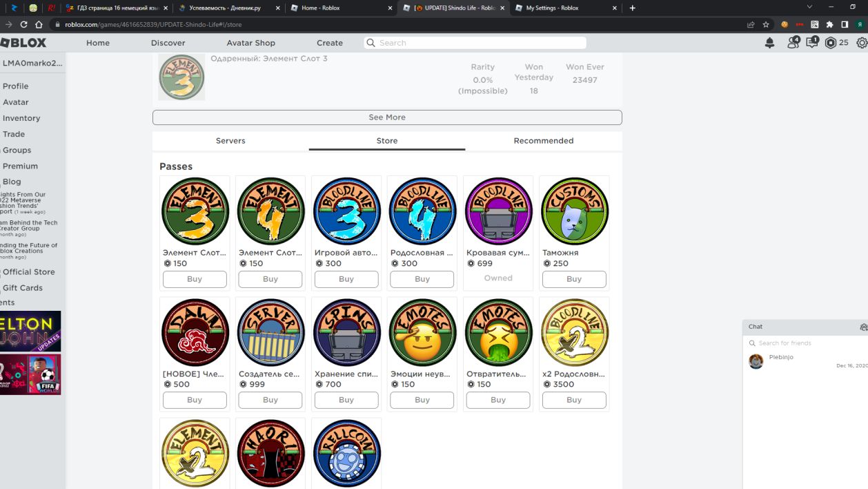868x489 pixels.
Task: Select the Store tab
Action: coord(387,140)
